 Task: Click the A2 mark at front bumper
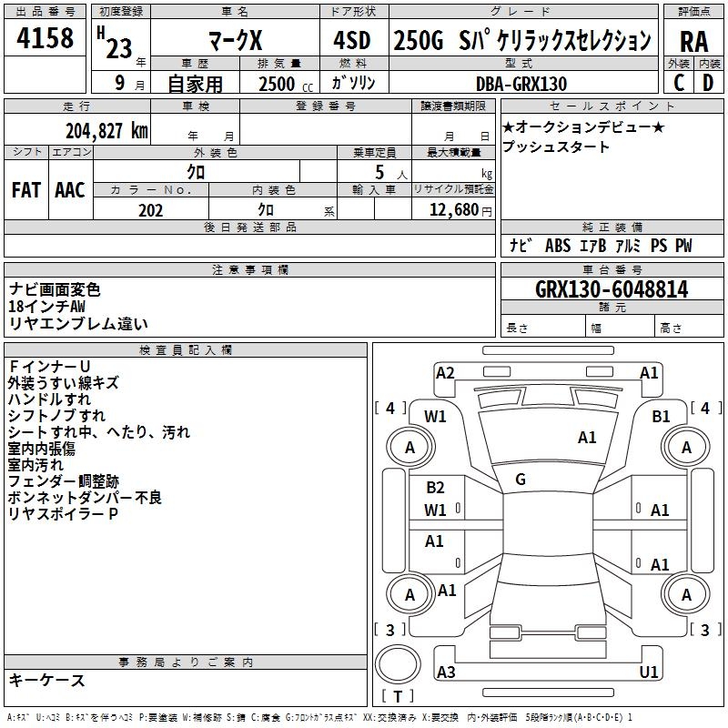point(445,372)
